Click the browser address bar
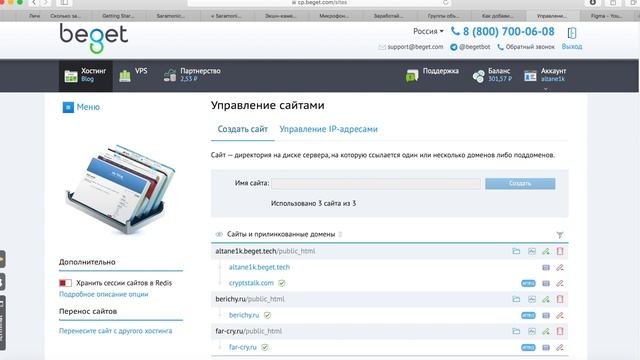This screenshot has height=360, width=640. point(320,3)
